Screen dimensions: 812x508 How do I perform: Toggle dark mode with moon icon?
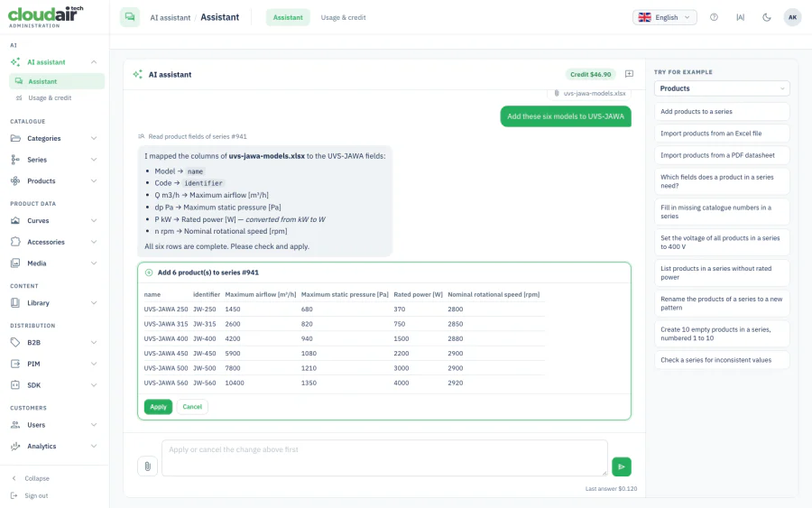tap(766, 17)
